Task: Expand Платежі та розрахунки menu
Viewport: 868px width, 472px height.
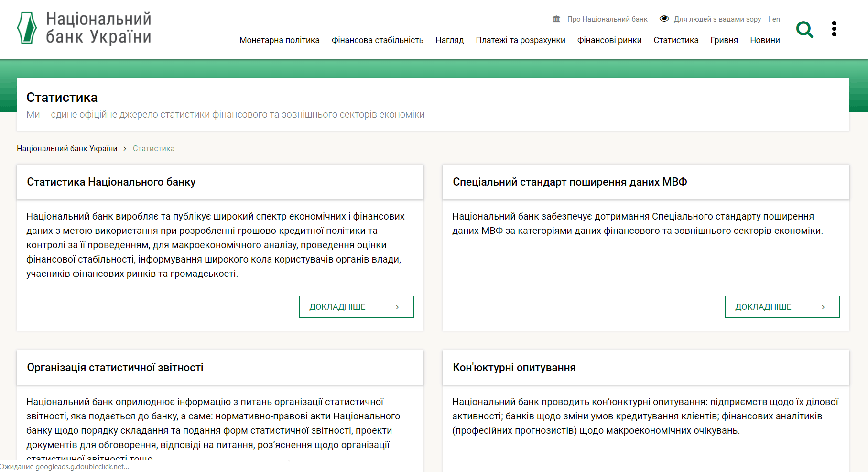Action: (520, 40)
